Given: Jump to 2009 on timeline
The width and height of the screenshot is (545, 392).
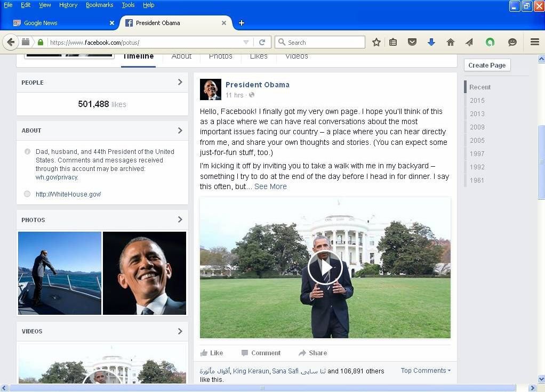Looking at the screenshot, I should (x=477, y=127).
